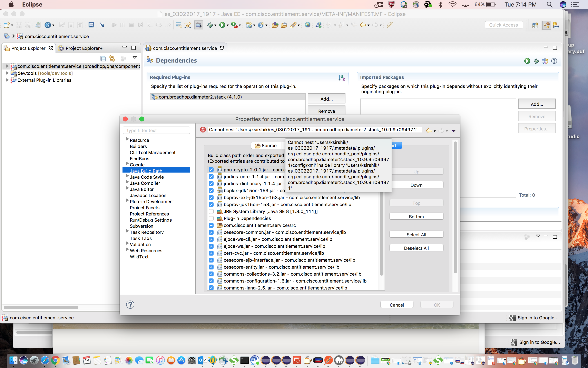This screenshot has height=368, width=588.
Task: Open the Eclipse application menu
Action: tap(32, 5)
